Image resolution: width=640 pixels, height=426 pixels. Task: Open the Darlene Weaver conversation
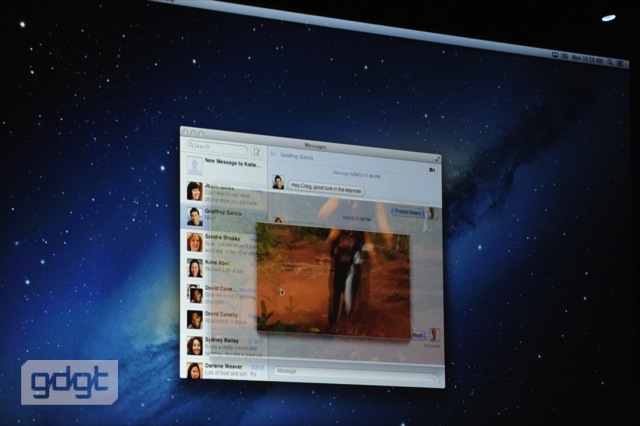(224, 370)
